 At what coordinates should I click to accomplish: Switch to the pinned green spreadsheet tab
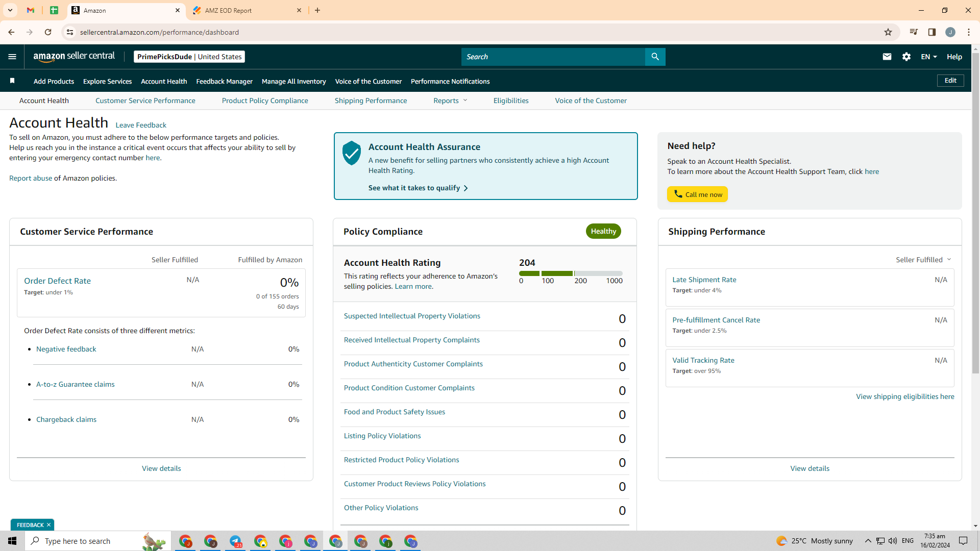54,10
